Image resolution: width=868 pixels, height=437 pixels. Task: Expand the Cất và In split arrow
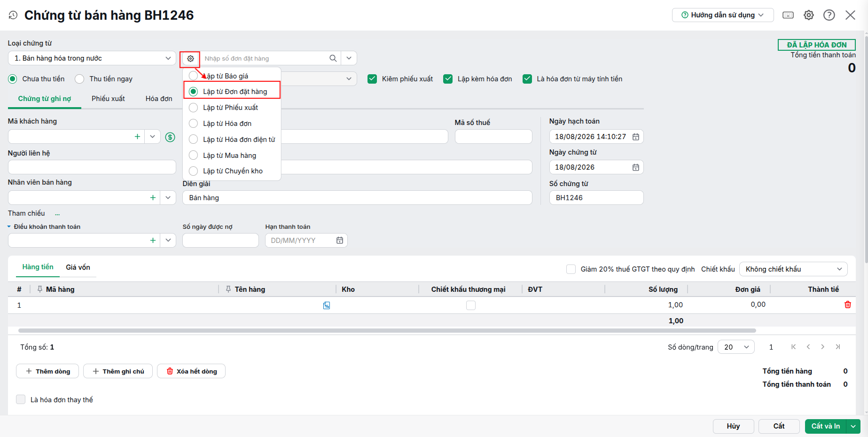tap(853, 426)
